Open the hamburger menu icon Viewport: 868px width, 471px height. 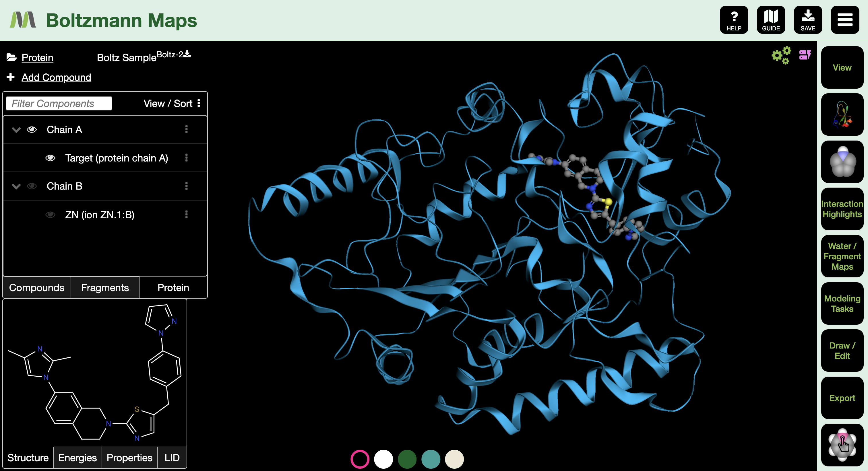(x=845, y=20)
